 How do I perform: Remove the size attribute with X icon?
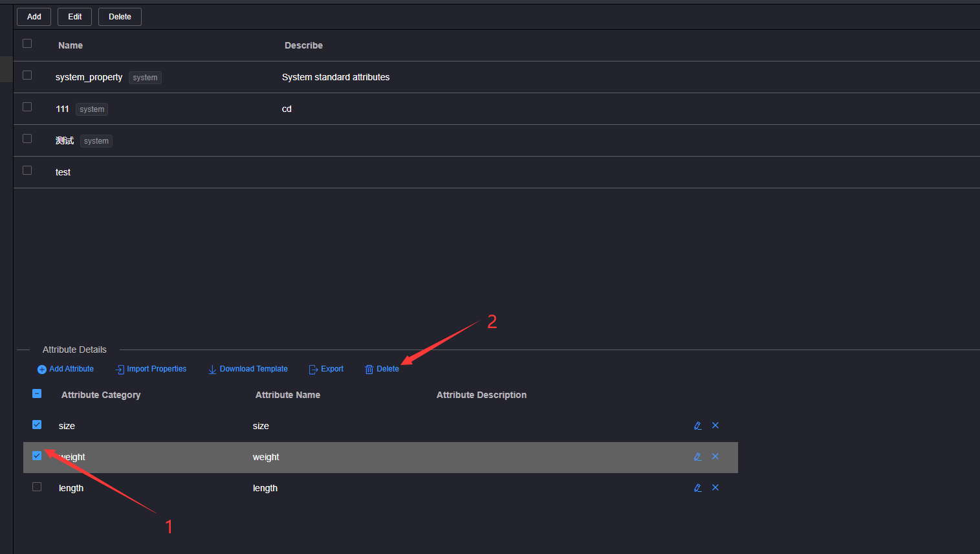(x=715, y=425)
